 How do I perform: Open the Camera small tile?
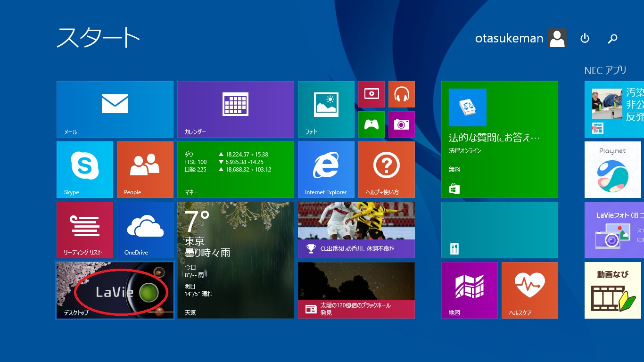(x=402, y=124)
